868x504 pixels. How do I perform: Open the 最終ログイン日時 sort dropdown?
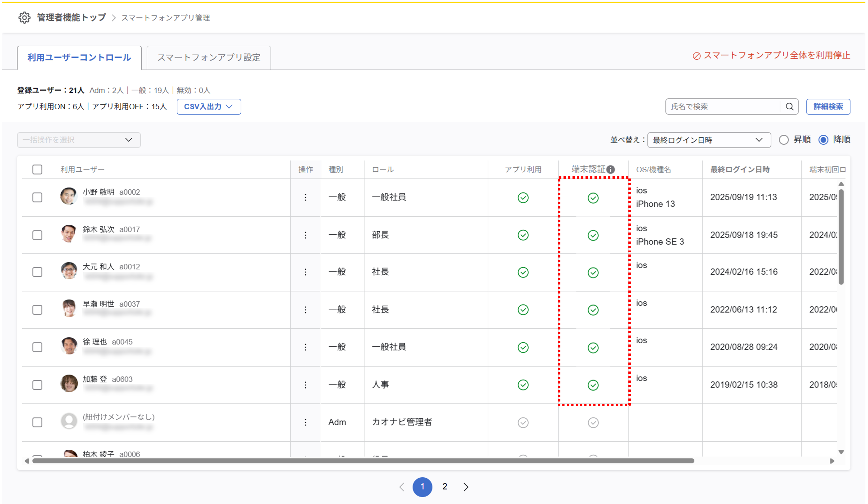pyautogui.click(x=708, y=140)
